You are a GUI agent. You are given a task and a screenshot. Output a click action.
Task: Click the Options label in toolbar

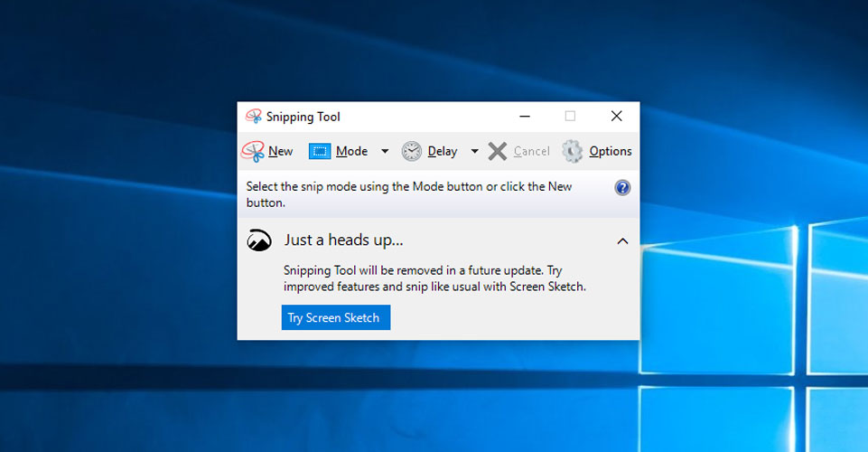coord(610,152)
